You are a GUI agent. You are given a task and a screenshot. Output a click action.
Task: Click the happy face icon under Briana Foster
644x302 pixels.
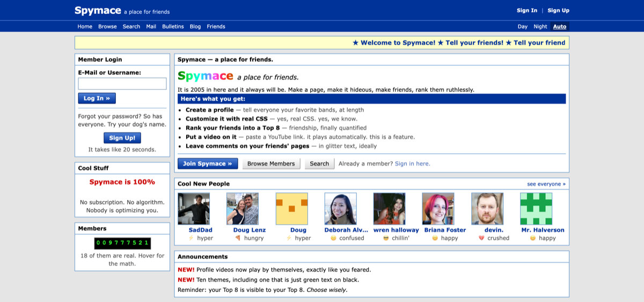click(x=435, y=238)
